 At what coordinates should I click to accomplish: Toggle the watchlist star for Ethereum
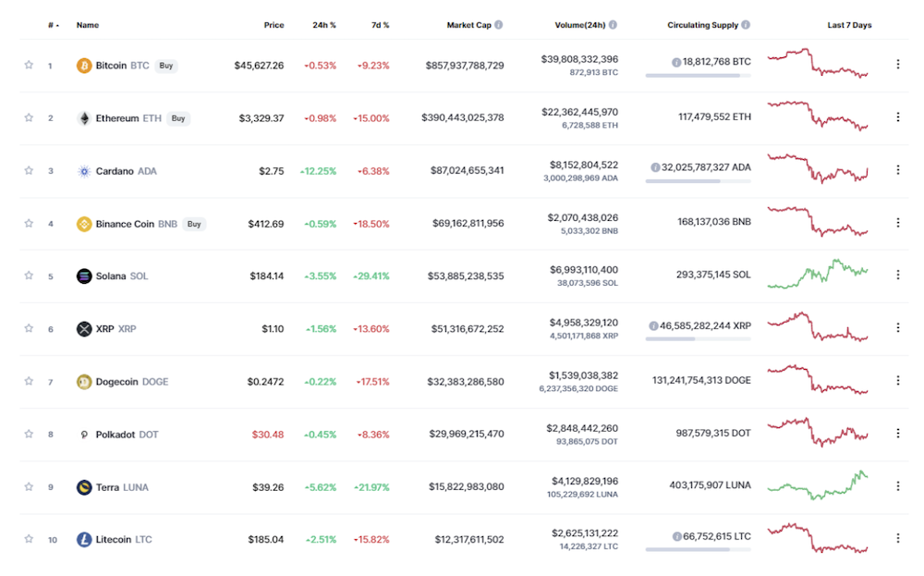point(29,117)
